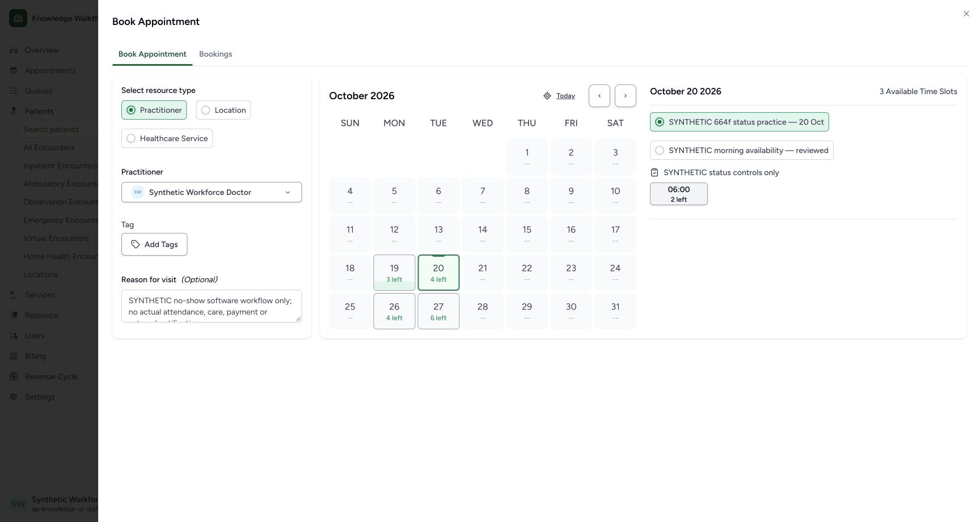The height and width of the screenshot is (522, 980).
Task: Select the SYNTHETIC 664f status practice option
Action: pyautogui.click(x=739, y=122)
